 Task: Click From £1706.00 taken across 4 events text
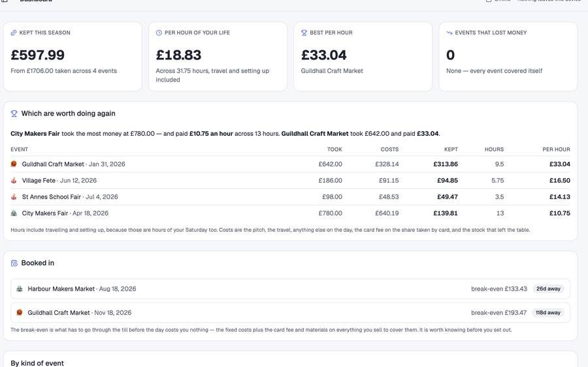click(64, 71)
